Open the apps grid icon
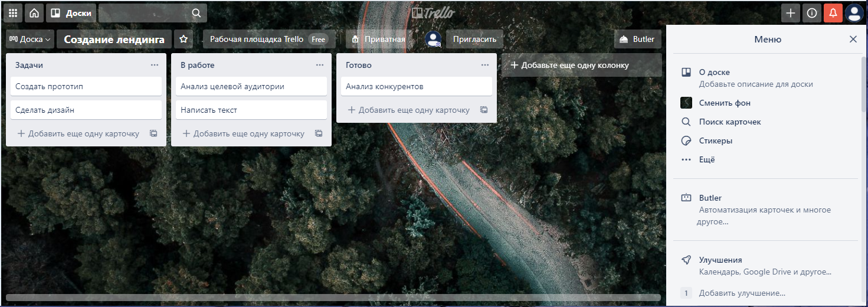Image resolution: width=868 pixels, height=307 pixels. tap(13, 13)
